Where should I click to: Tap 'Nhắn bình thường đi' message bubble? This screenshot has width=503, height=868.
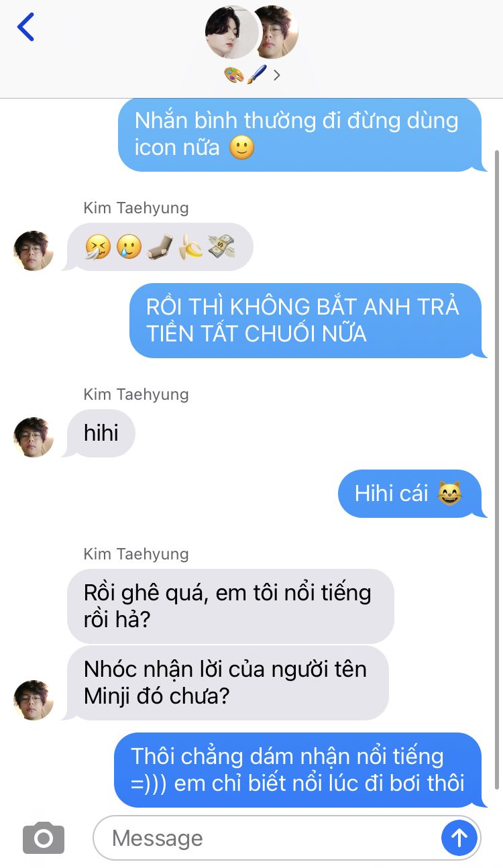301,134
